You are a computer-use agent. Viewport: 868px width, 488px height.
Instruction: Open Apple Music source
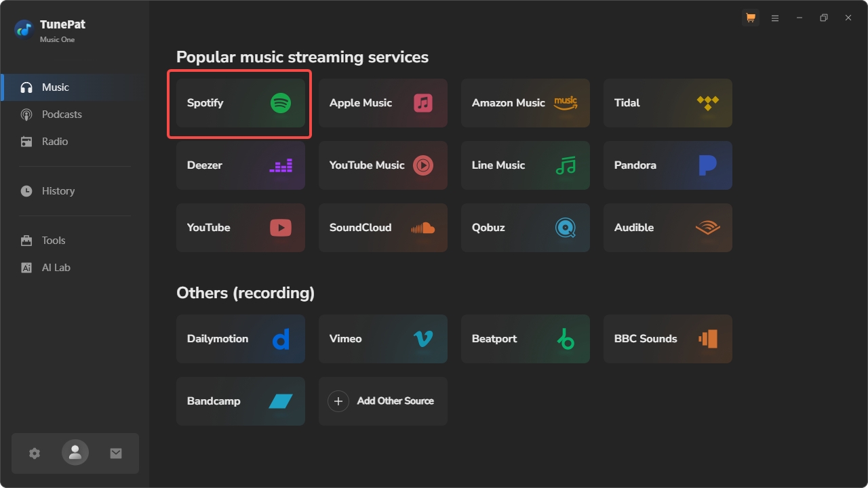tap(382, 103)
